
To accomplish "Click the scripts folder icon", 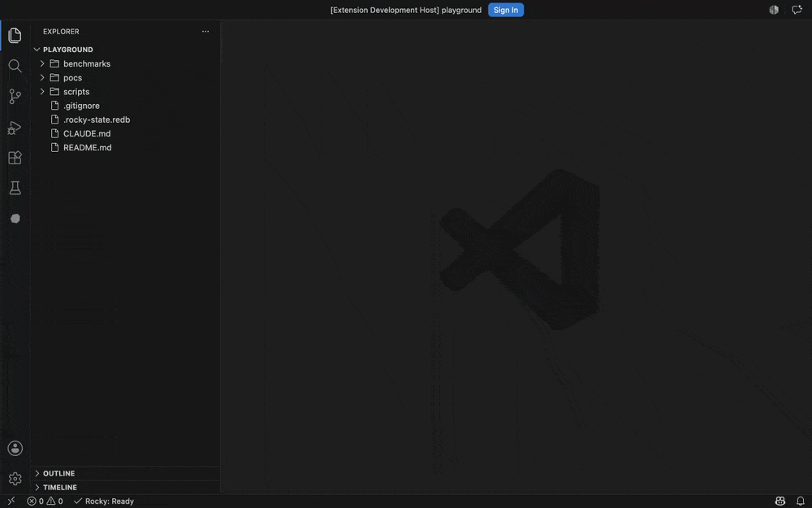I will pos(54,91).
